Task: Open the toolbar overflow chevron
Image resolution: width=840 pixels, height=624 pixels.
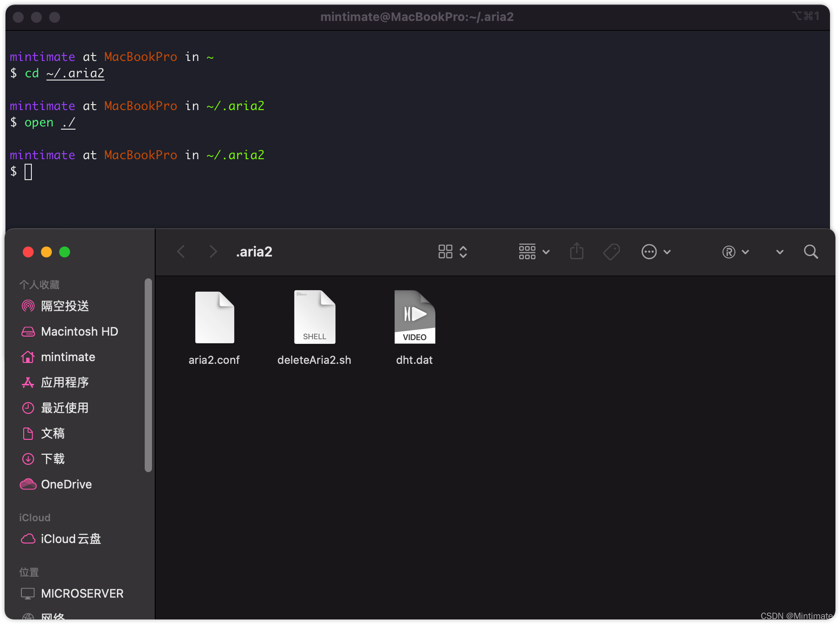Action: tap(779, 252)
